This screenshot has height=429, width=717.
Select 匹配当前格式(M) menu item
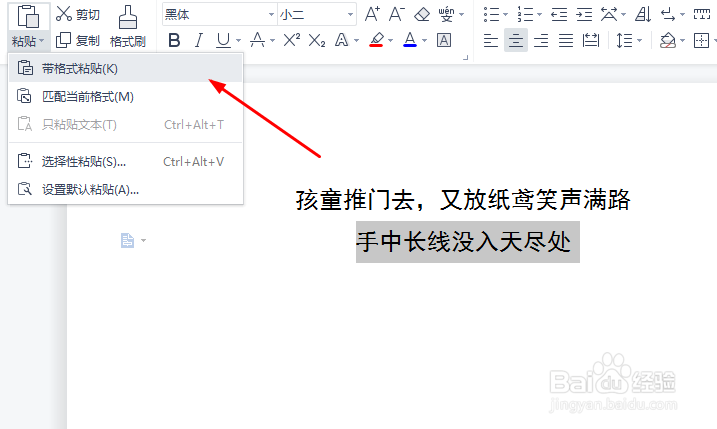point(125,97)
